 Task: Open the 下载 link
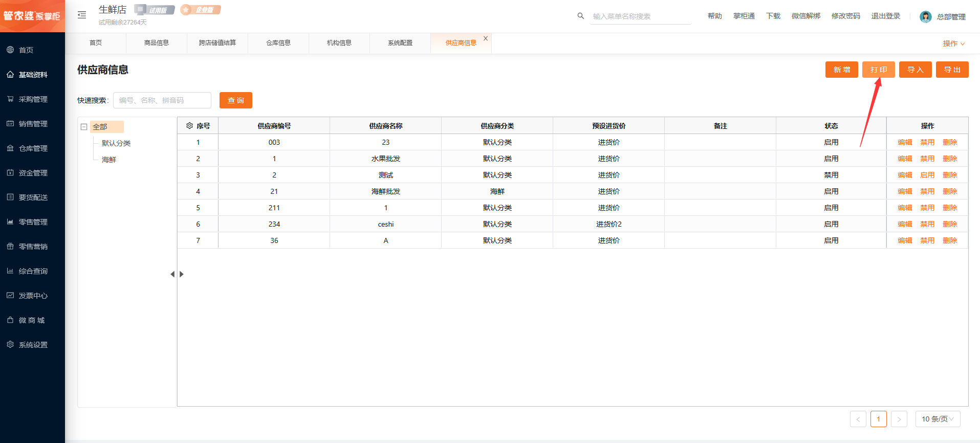[x=773, y=16]
